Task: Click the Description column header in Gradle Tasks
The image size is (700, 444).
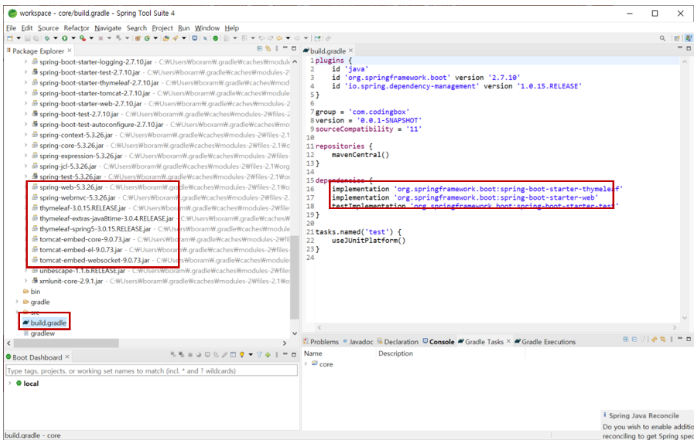Action: click(x=396, y=353)
